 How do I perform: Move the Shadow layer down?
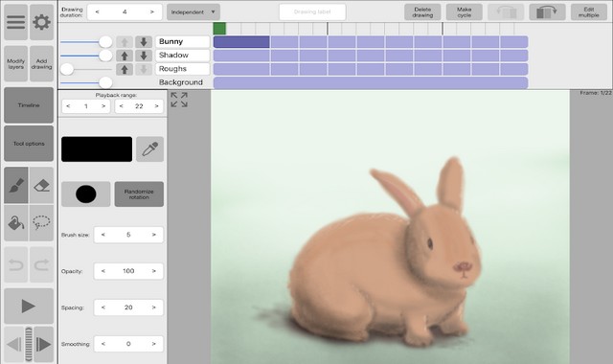point(144,56)
